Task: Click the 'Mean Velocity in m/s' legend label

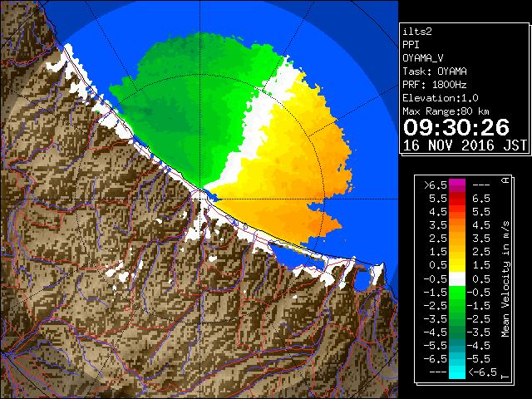Action: (505, 279)
